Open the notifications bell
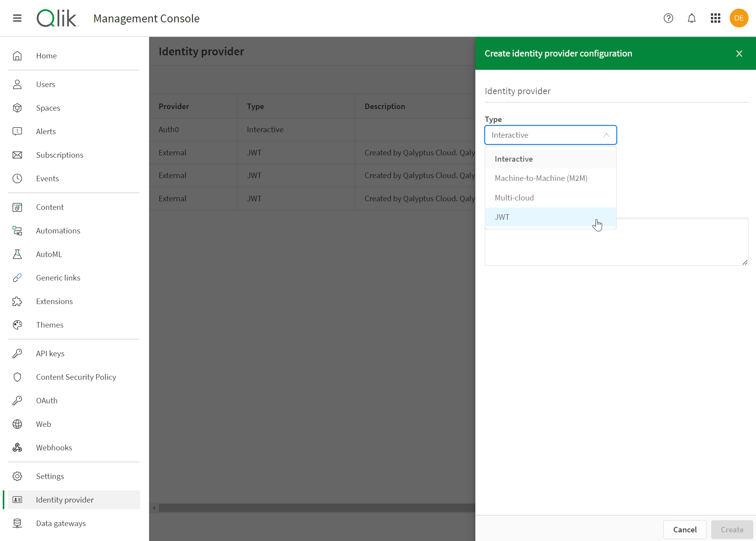Screen dimensions: 756x541 tap(692, 18)
